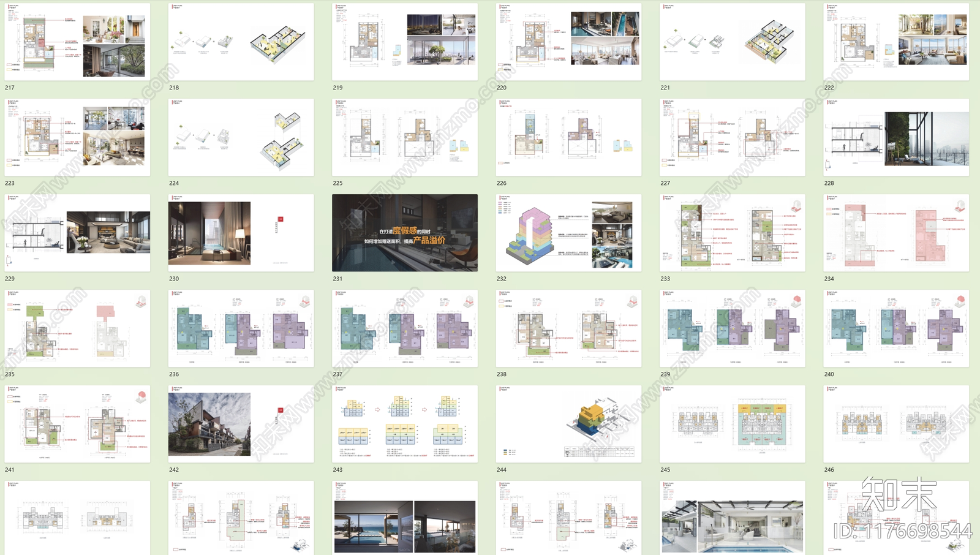
Task: Select page thumbnail 227
Action: coord(733,137)
